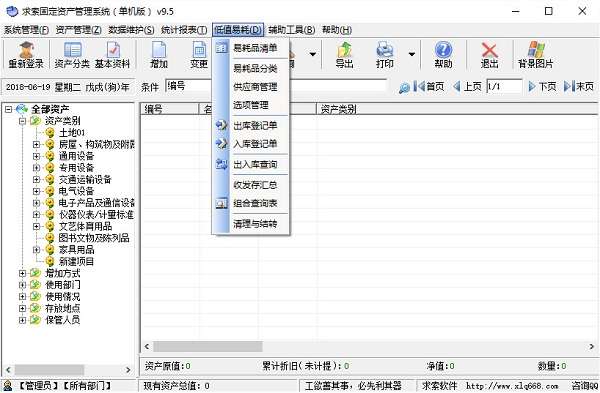Viewport: 600px width, 393px height.
Task: Click right arrow of table horizontal scrollbar
Action: [592, 347]
